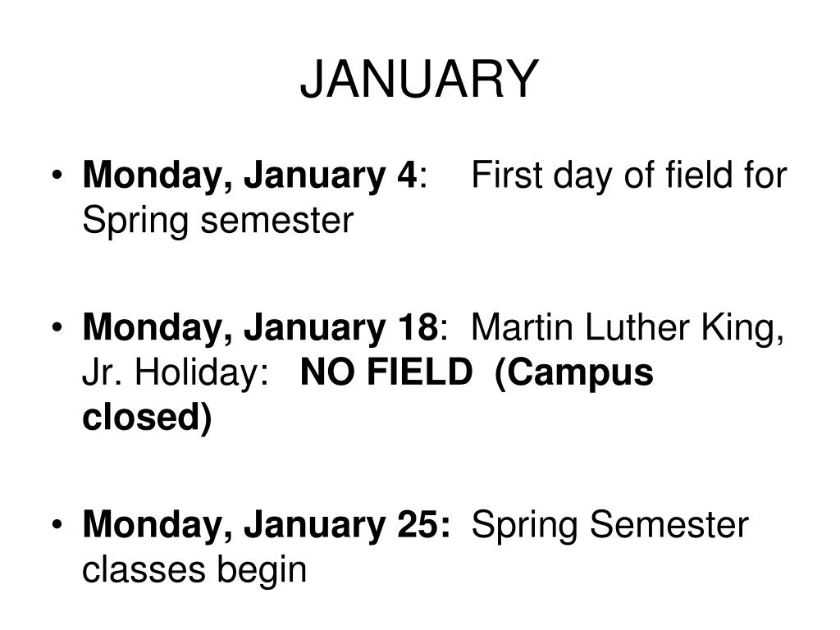Click the bold word closed)
This screenshot has width=840, height=630.
pyautogui.click(x=148, y=418)
